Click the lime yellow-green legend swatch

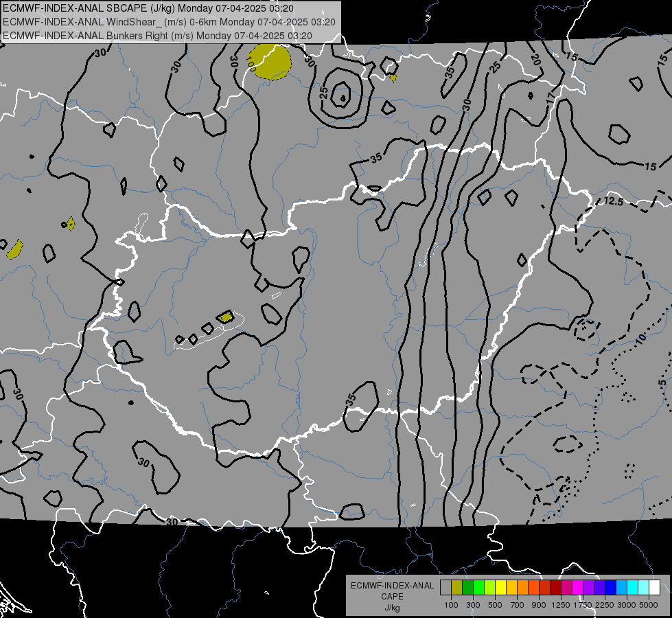(x=490, y=588)
